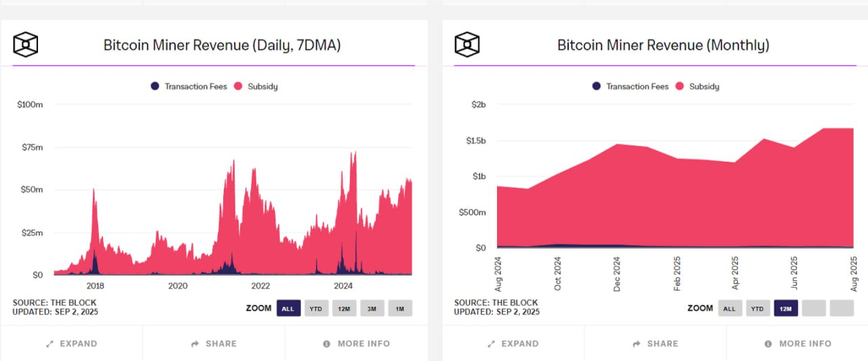This screenshot has height=361, width=868.
Task: Select 12M zoom on Monthly chart
Action: pyautogui.click(x=785, y=308)
